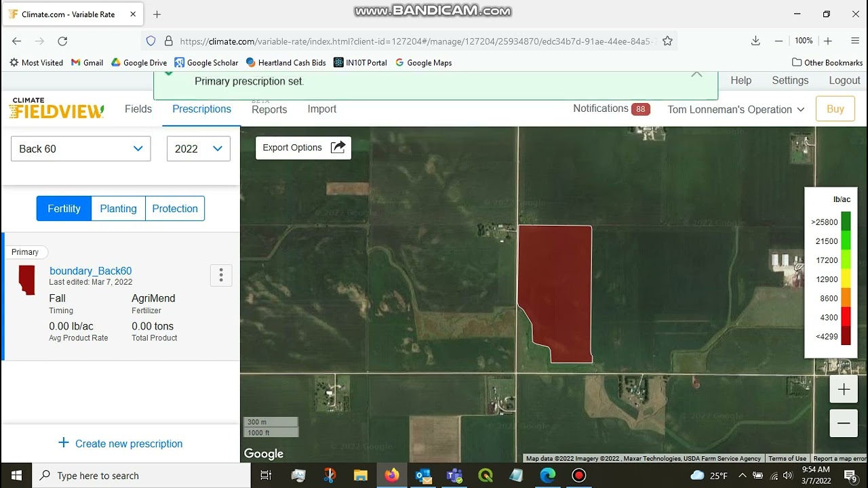This screenshot has width=868, height=488.
Task: Open File Explorer from the taskbar
Action: point(360,475)
